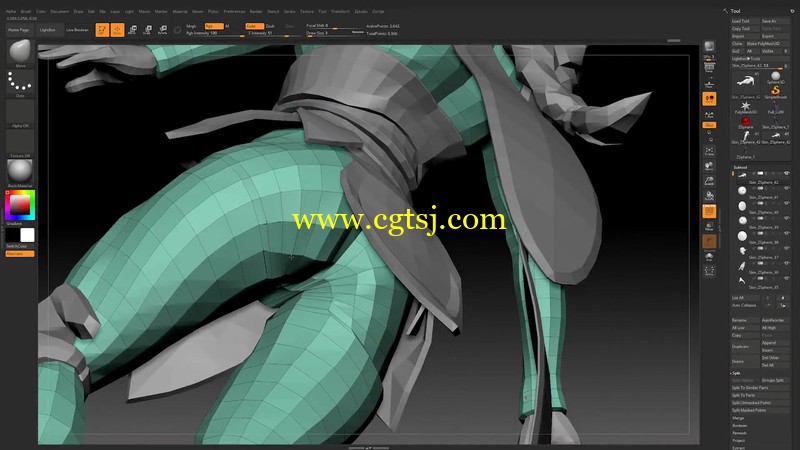Screen dimensions: 800x450
Task: Select the Sphere3D tool thumbnail
Action: (x=776, y=77)
